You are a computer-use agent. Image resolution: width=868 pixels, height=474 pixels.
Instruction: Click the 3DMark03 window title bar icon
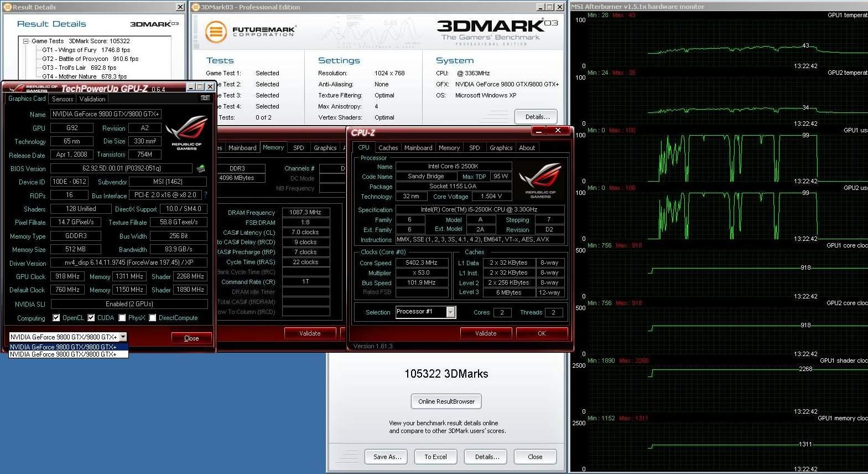click(x=196, y=7)
